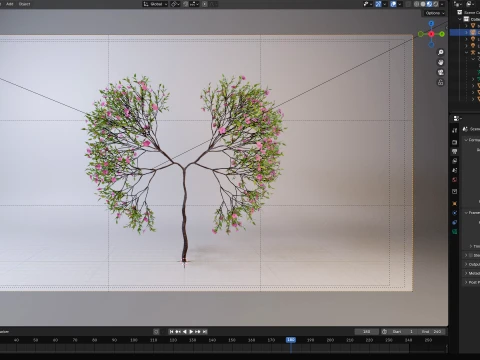Open the Add menu in viewport header
The height and width of the screenshot is (360, 480).
point(10,4)
